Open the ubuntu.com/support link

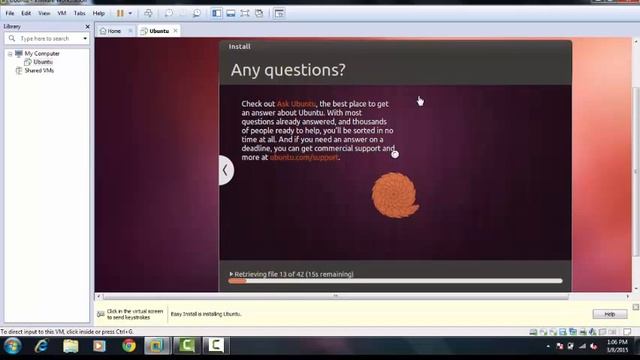coord(304,157)
